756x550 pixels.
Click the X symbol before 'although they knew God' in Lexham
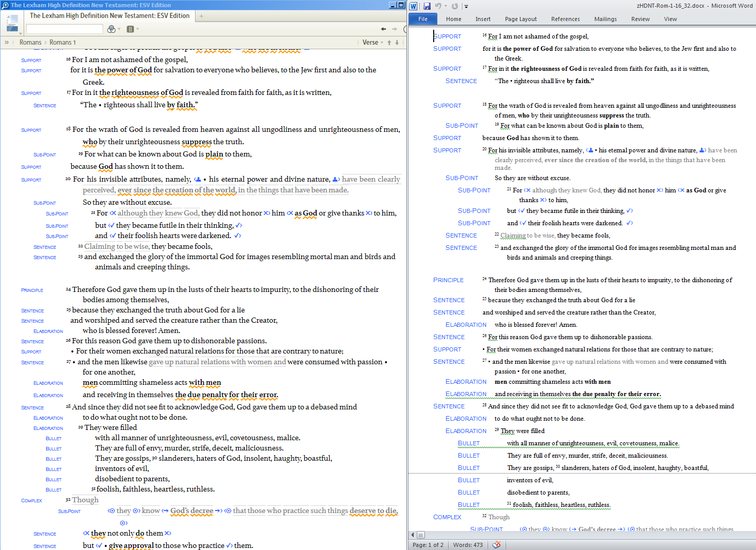(x=113, y=213)
